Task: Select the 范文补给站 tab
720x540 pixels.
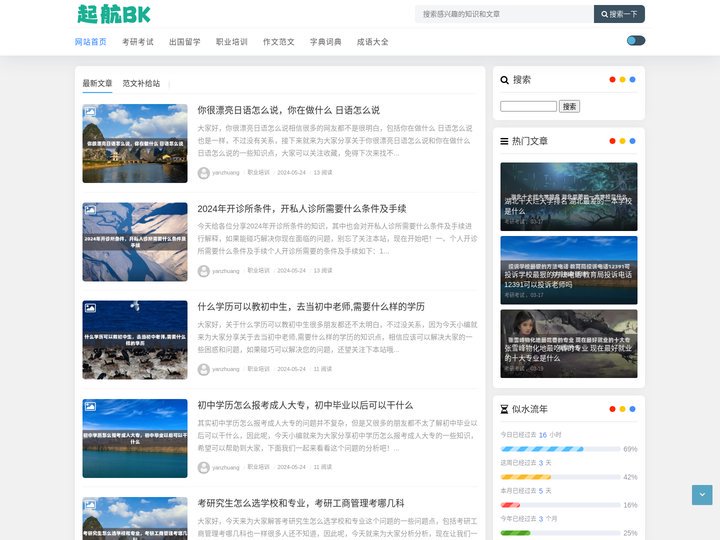Action: click(141, 83)
